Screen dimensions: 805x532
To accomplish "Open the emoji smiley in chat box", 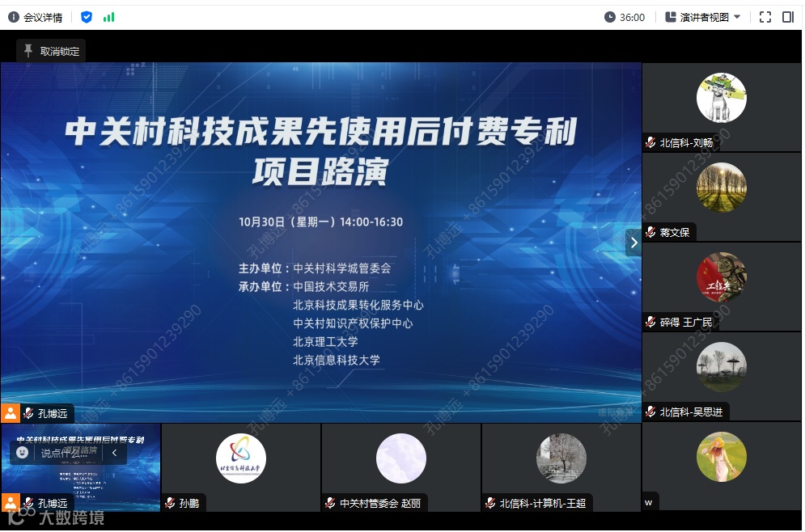I will pyautogui.click(x=22, y=453).
